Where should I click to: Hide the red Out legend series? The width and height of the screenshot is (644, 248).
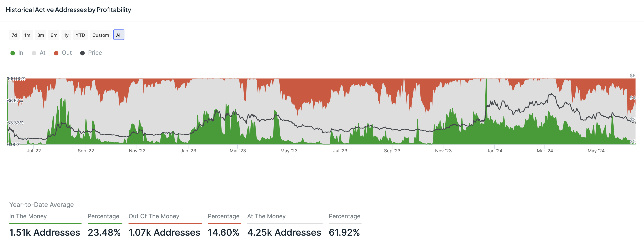tap(66, 53)
